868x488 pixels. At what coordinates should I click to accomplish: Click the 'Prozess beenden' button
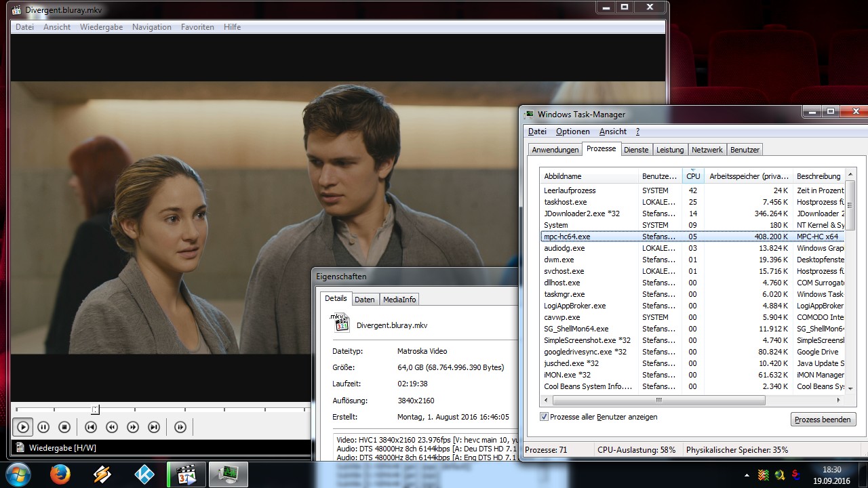[x=823, y=420]
